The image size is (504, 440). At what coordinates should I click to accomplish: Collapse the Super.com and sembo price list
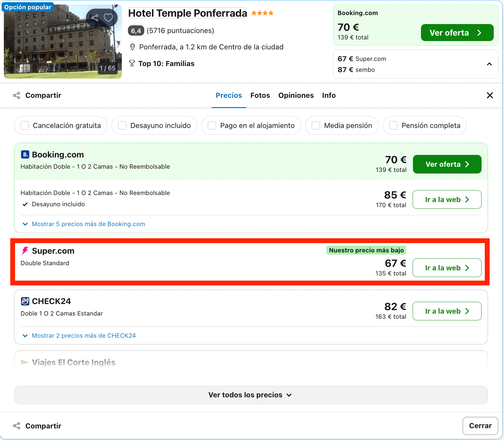pyautogui.click(x=489, y=64)
